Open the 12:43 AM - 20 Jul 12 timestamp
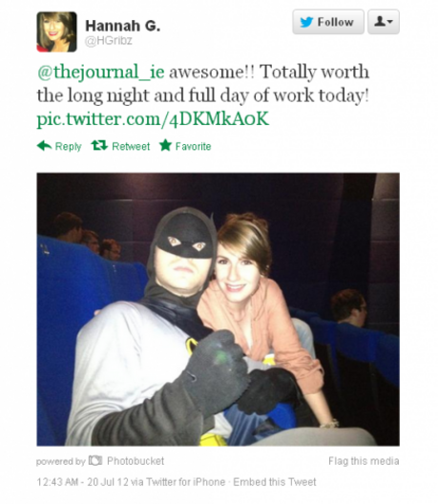Image resolution: width=438 pixels, height=504 pixels. pos(83,482)
